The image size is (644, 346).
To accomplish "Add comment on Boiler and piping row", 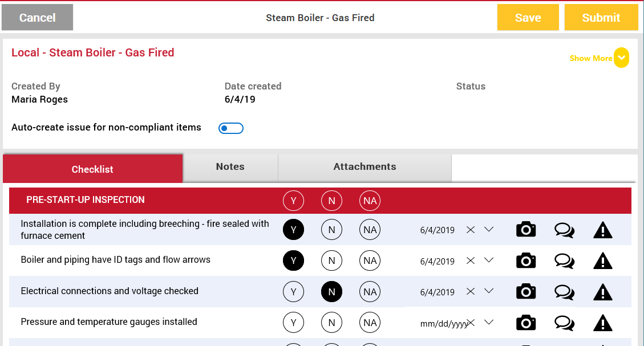I will 564,261.
